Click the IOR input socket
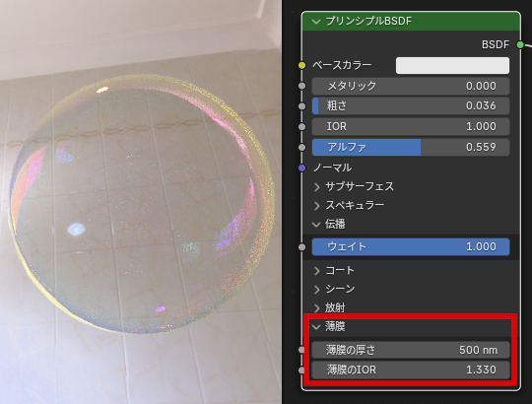 (x=302, y=127)
